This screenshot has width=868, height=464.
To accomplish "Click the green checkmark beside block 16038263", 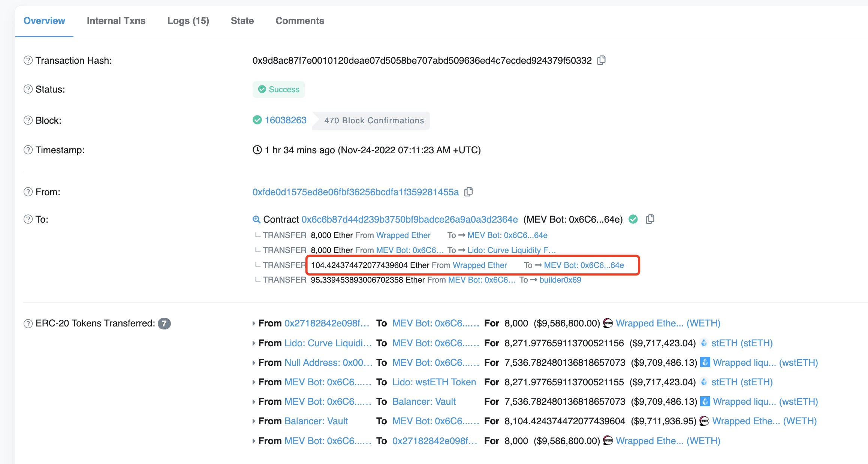I will (x=257, y=120).
